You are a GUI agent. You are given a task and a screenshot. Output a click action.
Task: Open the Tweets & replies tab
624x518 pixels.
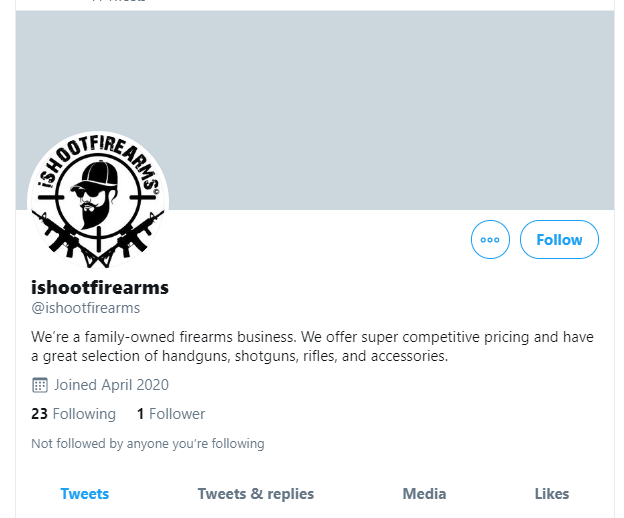pyautogui.click(x=256, y=494)
